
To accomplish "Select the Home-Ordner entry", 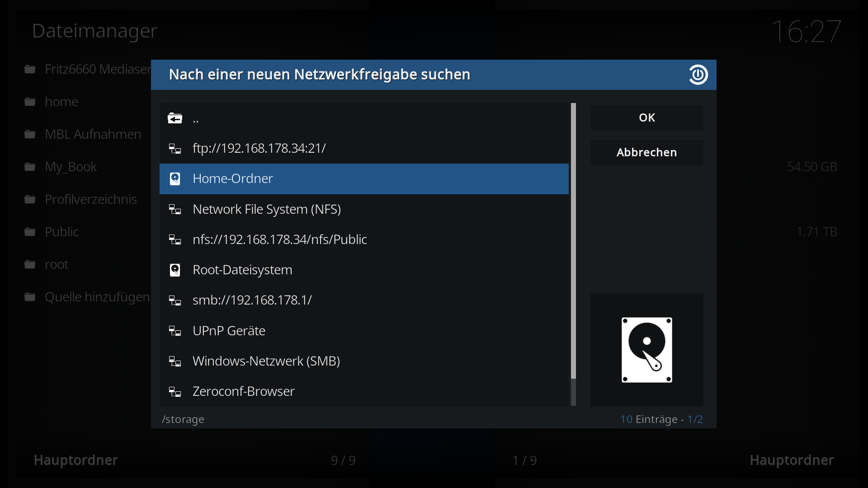I will 364,179.
